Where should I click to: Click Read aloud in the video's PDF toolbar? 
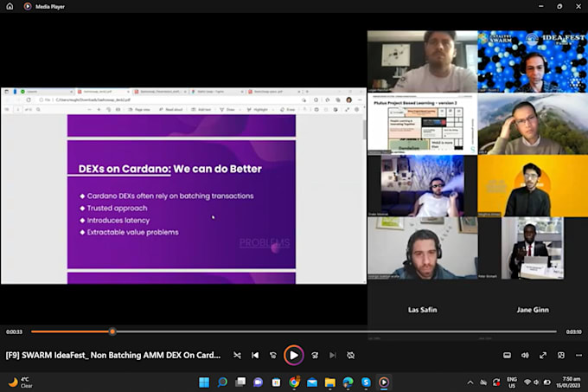[x=170, y=110]
